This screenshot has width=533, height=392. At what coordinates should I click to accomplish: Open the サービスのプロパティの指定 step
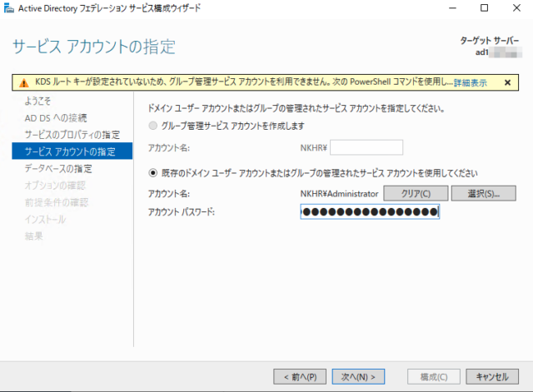[72, 135]
